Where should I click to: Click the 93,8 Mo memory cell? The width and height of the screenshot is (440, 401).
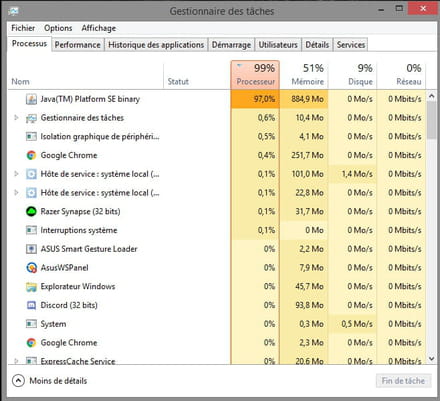(304, 305)
